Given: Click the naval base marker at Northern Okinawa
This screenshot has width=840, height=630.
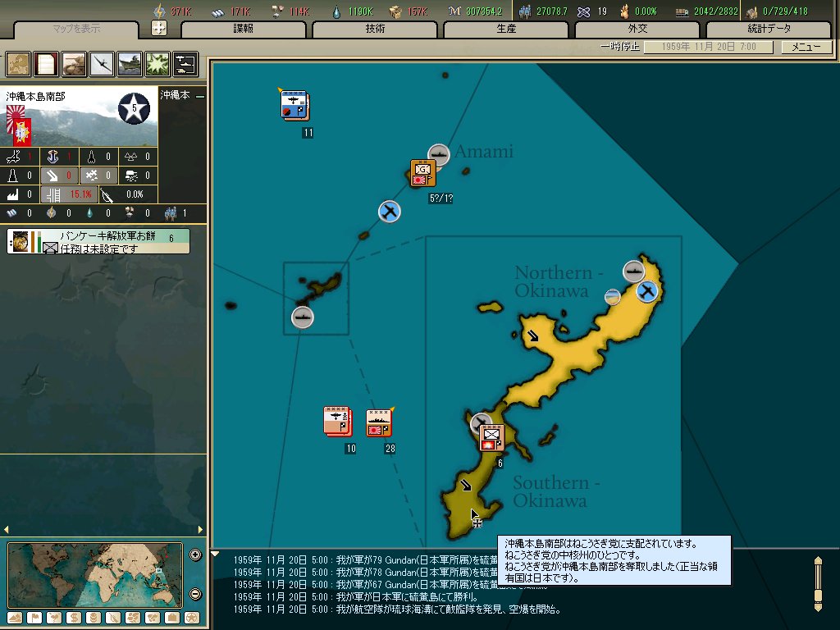Looking at the screenshot, I should [x=633, y=271].
